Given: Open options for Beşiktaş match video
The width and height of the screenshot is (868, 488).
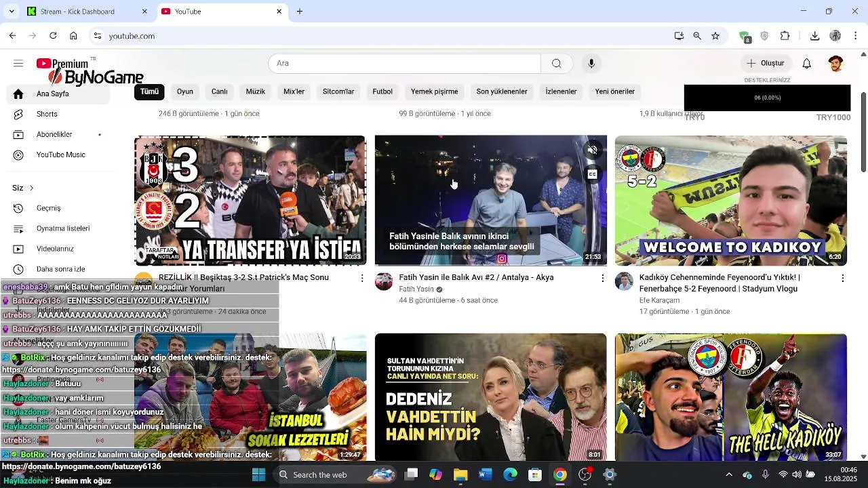Looking at the screenshot, I should click(x=362, y=278).
